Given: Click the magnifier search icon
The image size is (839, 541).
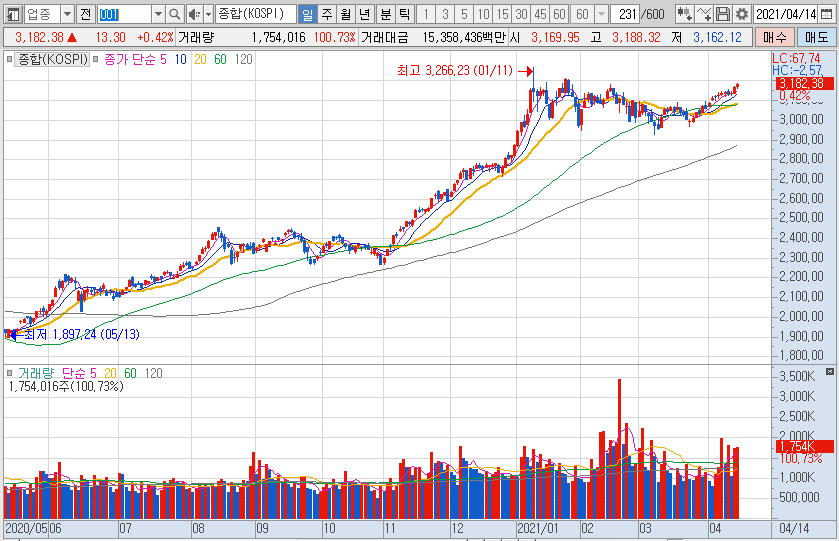Looking at the screenshot, I should pyautogui.click(x=174, y=14).
